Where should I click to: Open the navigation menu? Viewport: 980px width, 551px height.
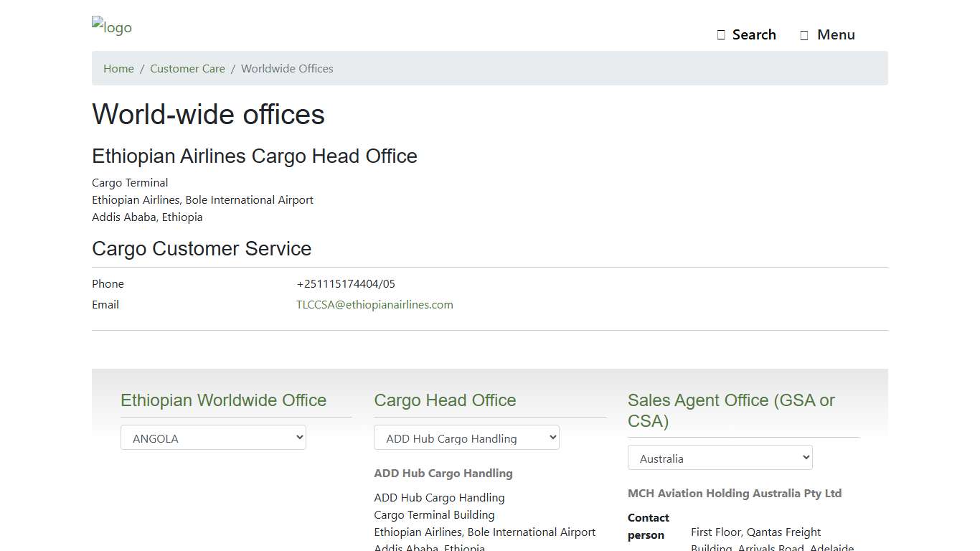[x=827, y=34]
